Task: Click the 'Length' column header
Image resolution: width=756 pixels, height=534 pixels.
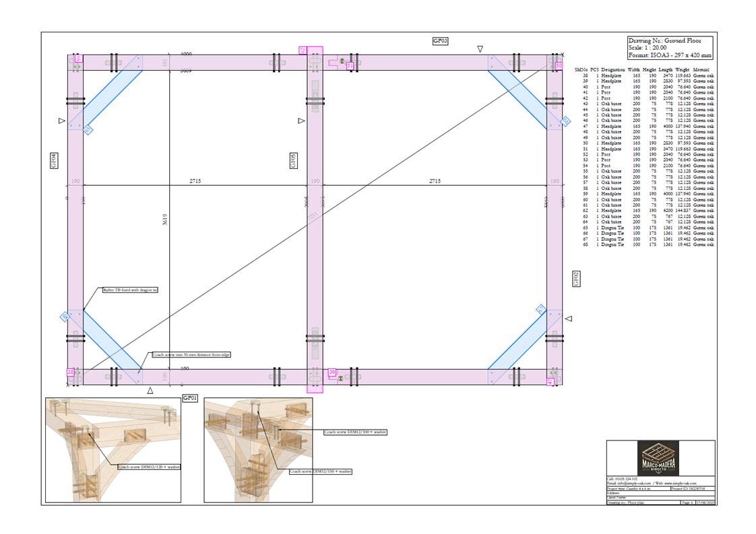Action: (x=665, y=69)
